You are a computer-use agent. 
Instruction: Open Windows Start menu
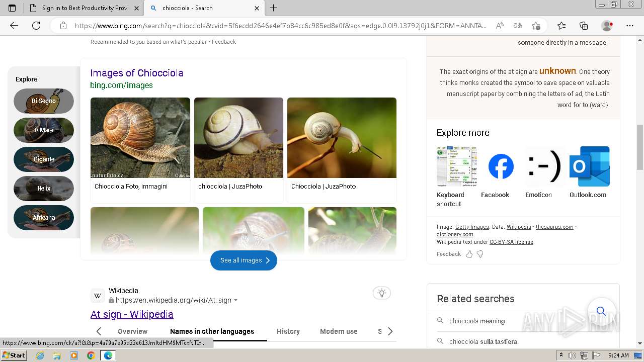[14, 355]
